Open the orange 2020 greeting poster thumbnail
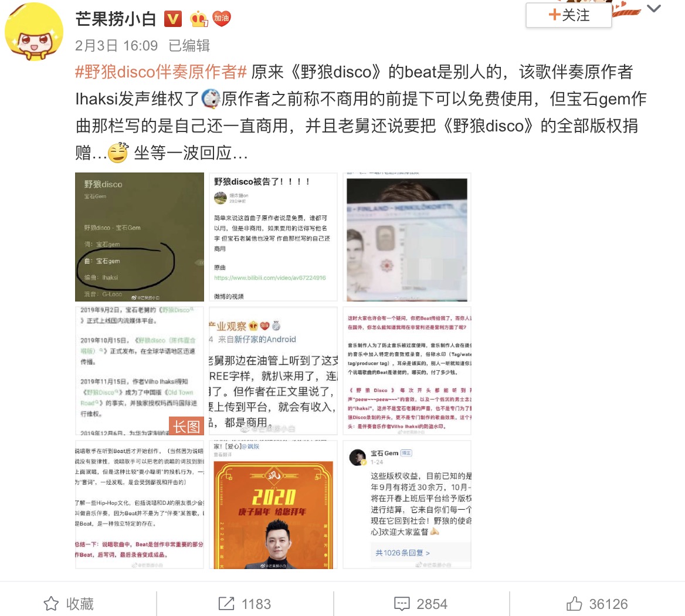This screenshot has height=616, width=685. [x=273, y=505]
